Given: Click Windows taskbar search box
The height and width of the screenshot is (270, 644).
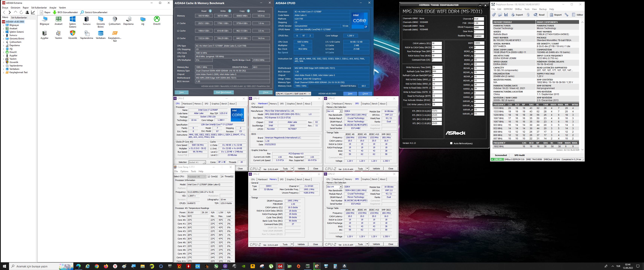Looking at the screenshot, I should click(x=41, y=266).
